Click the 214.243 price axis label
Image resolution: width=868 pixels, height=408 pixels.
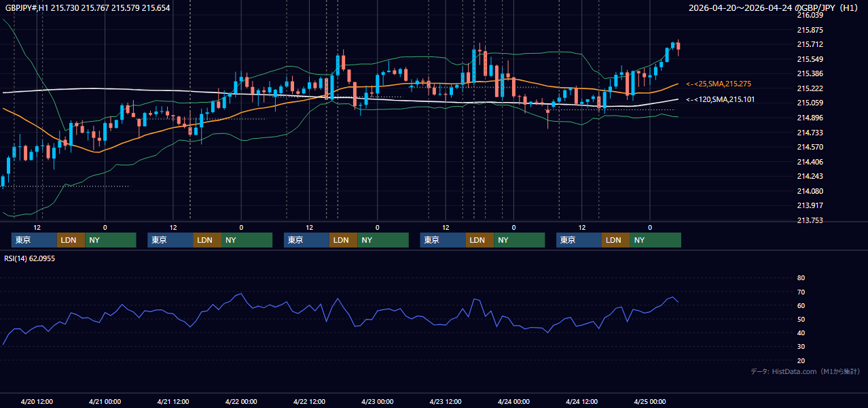810,176
